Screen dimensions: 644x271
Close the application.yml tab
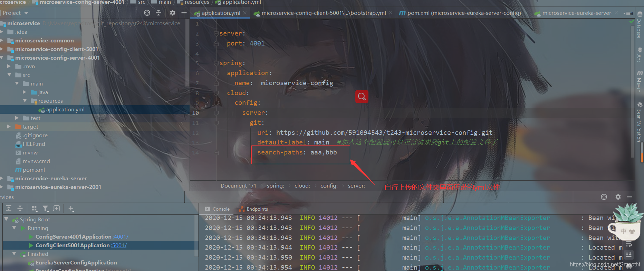pyautogui.click(x=245, y=13)
